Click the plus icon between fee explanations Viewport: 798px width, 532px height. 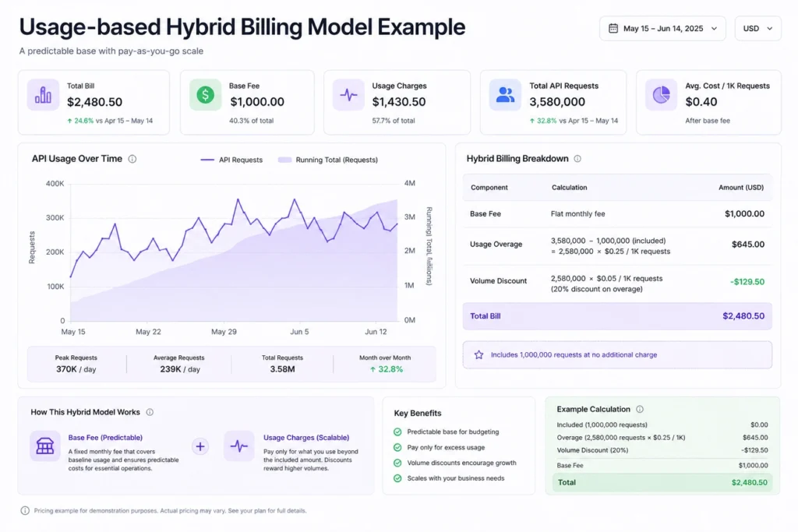(200, 446)
